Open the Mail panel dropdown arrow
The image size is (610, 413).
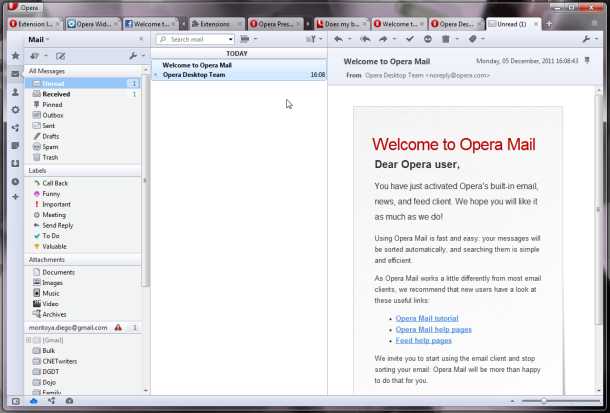pos(48,40)
